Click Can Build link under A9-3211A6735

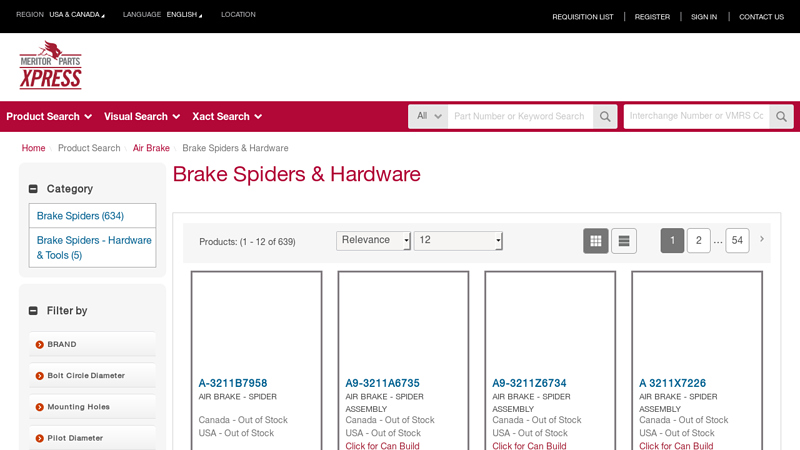tap(382, 445)
